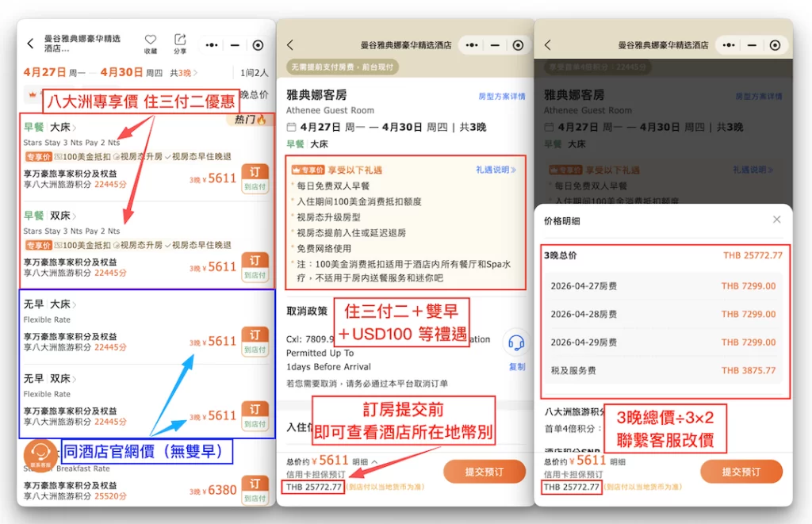812x524 pixels.
Task: Tap the circular target capsule icon on the left screen
Action: (x=258, y=45)
